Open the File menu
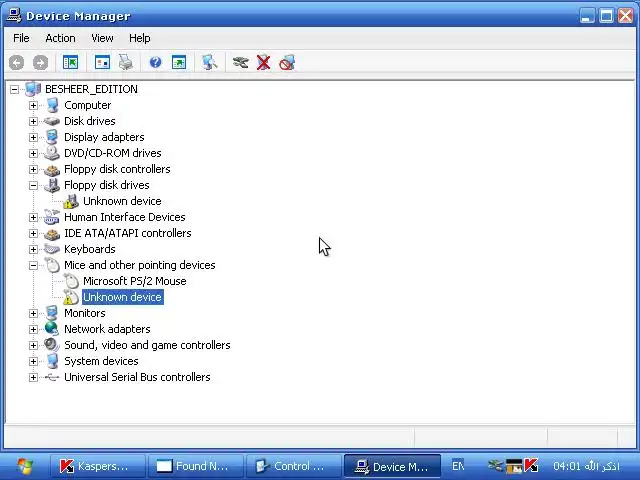The height and width of the screenshot is (480, 640). click(x=21, y=38)
